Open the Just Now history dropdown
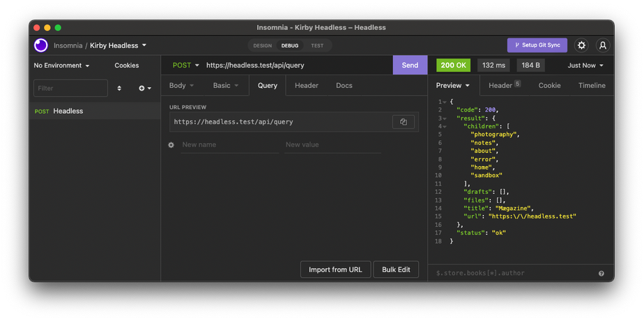The width and height of the screenshot is (644, 321). 585,66
